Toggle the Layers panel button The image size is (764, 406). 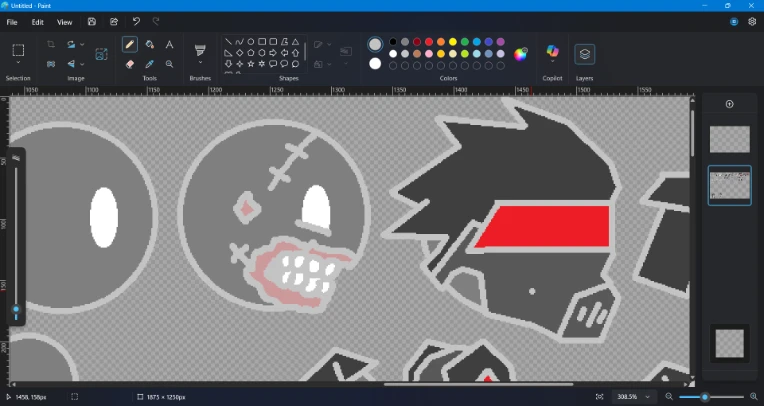tap(585, 54)
